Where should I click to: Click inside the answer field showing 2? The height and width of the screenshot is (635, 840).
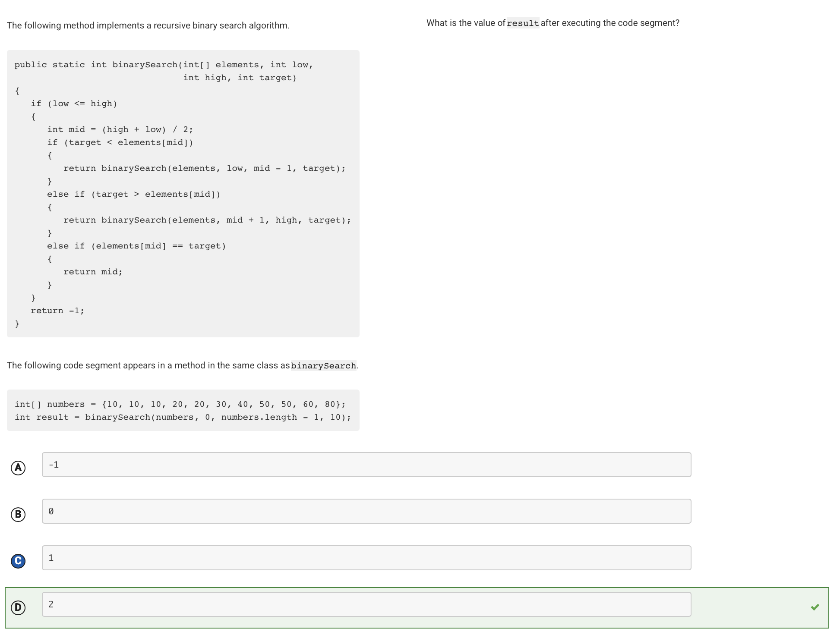pyautogui.click(x=366, y=604)
